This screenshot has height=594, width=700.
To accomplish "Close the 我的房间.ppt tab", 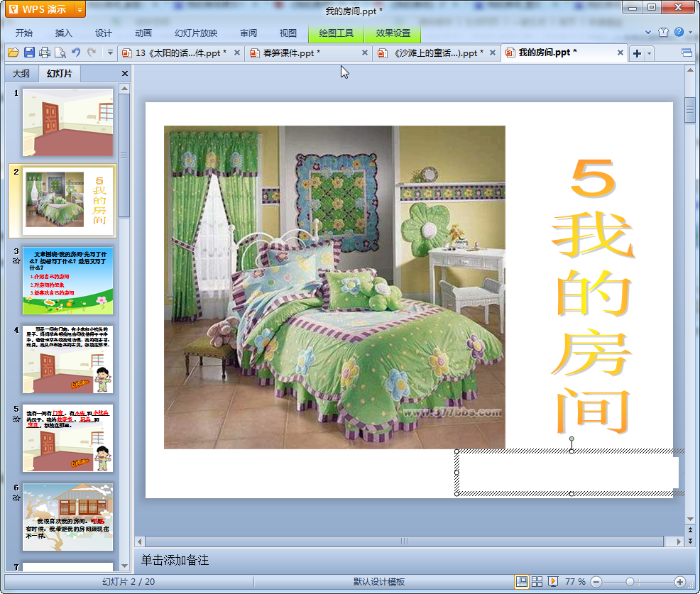I will (620, 53).
